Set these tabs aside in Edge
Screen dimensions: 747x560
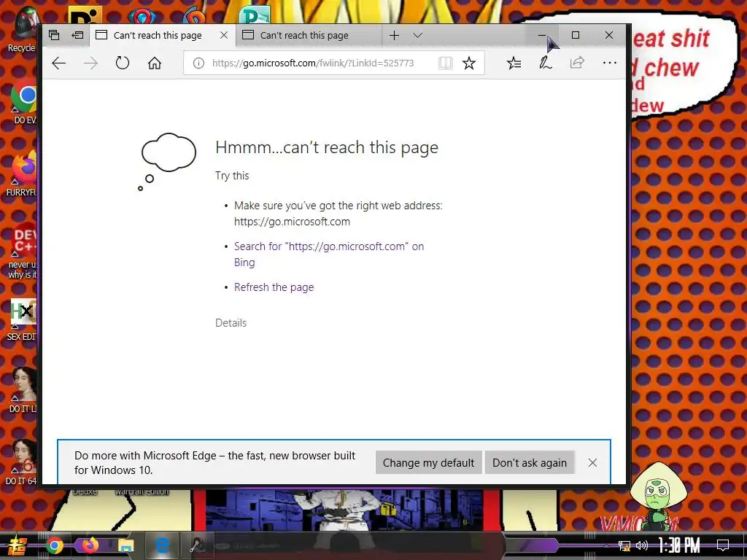77,35
